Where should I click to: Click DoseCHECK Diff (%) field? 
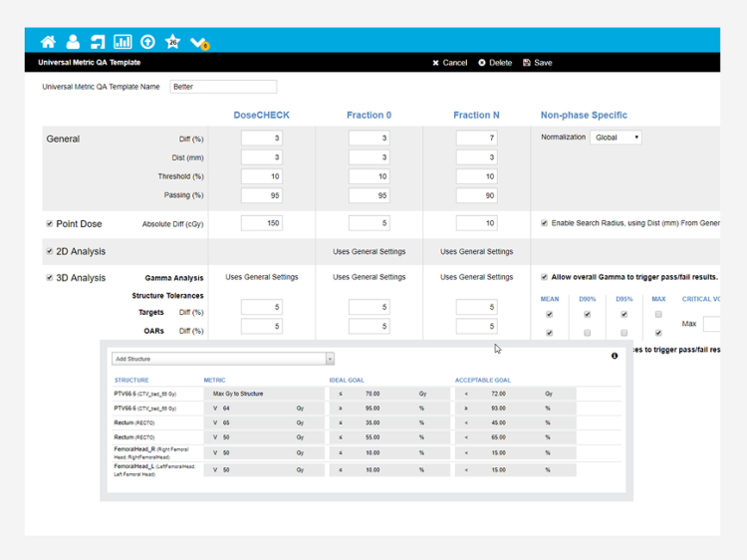point(262,139)
